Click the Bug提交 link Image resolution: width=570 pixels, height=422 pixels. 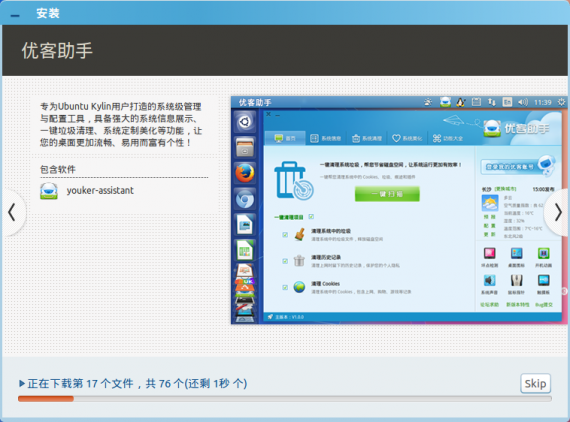544,305
